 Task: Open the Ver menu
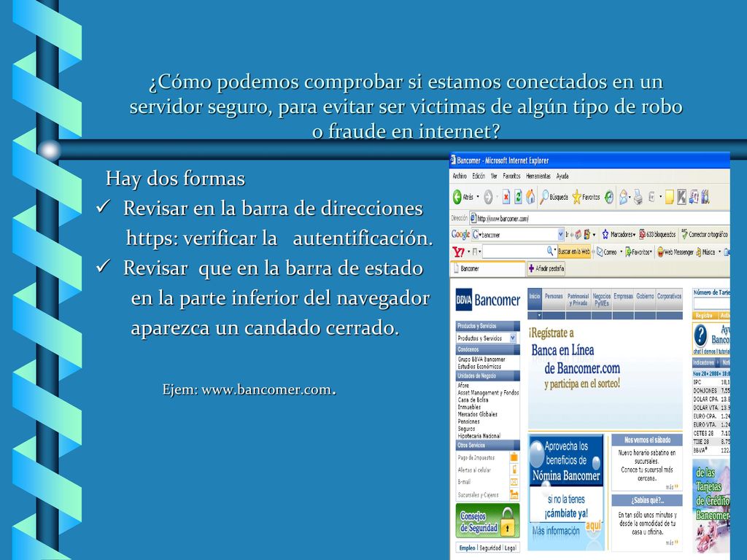[x=494, y=176]
